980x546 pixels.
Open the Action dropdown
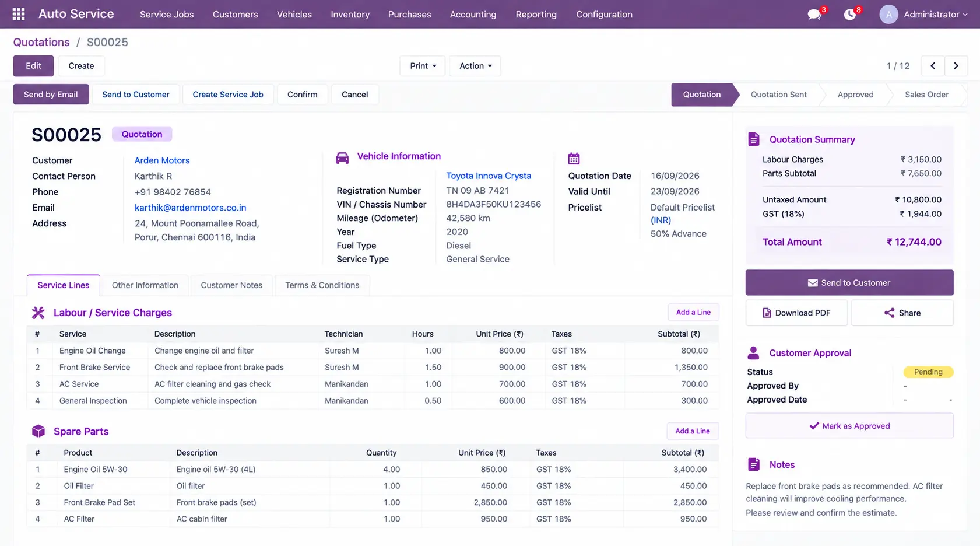475,66
